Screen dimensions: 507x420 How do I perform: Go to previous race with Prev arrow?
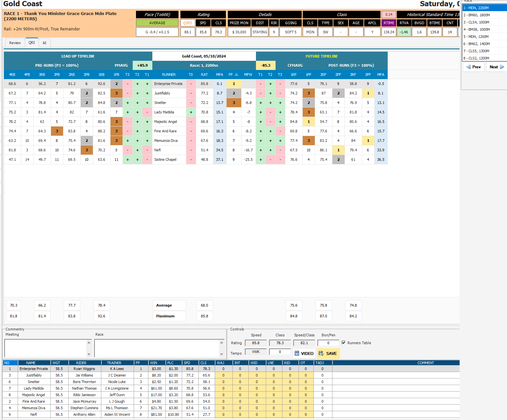tap(473, 67)
